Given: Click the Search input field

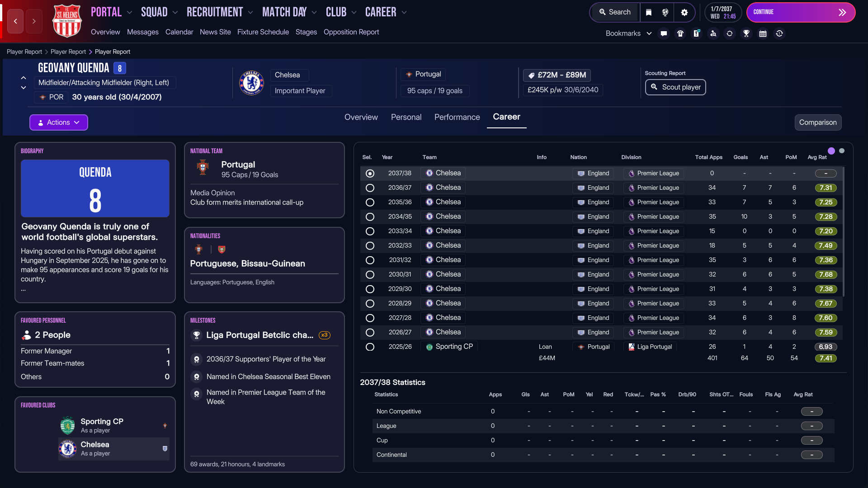Looking at the screenshot, I should (615, 12).
